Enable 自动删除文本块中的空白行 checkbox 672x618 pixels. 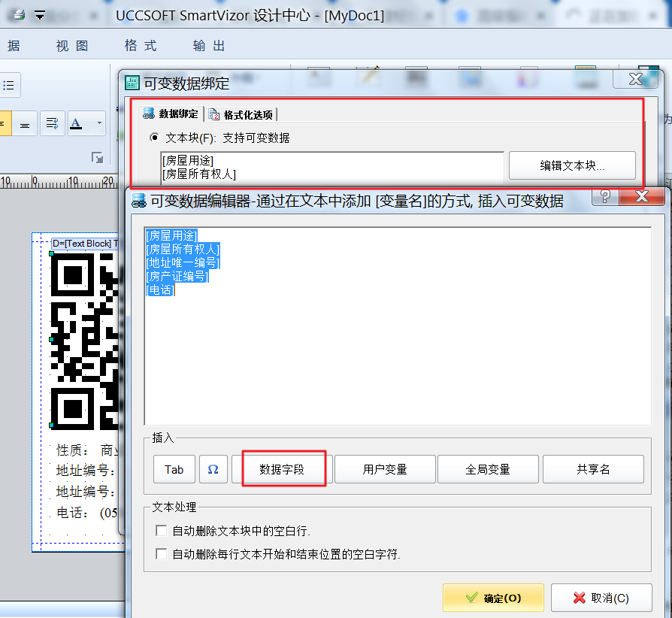pyautogui.click(x=161, y=531)
